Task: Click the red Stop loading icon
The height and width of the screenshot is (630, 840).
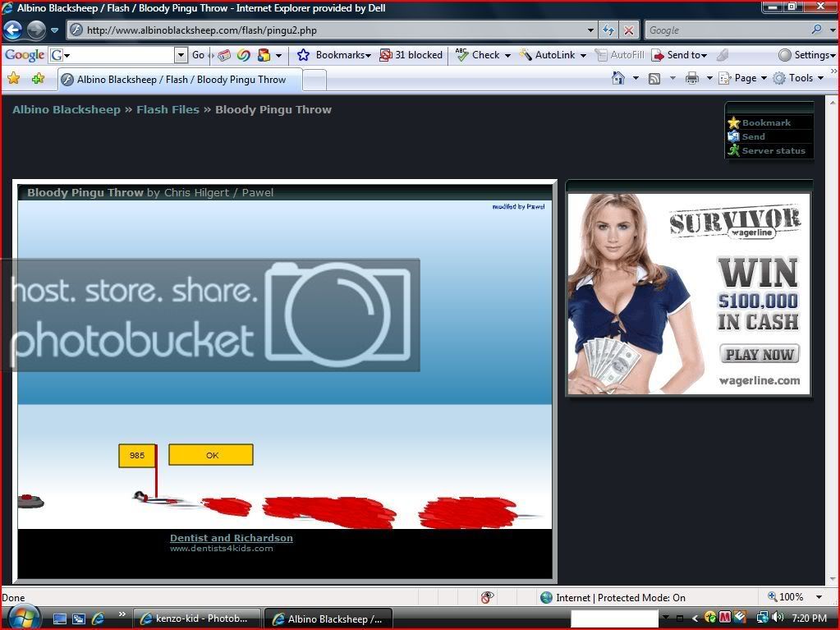Action: [628, 30]
